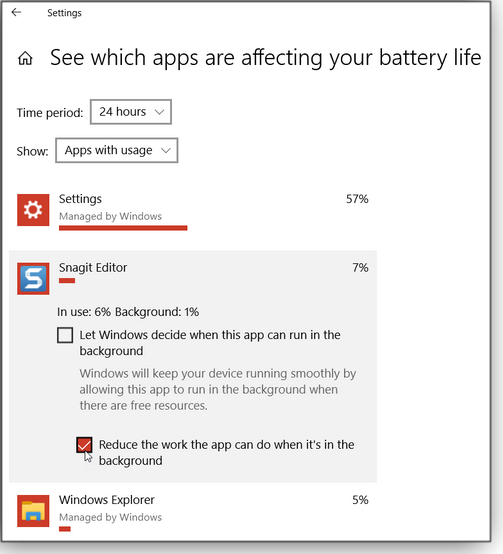Click the Settings window title text
This screenshot has height=554, width=503.
pos(64,13)
